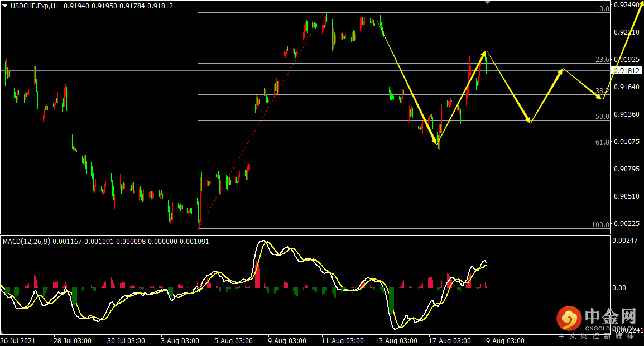Screen dimensions: 644x346
Task: Open the chart menu triangle beside USDCHF.Exp,H1
Action: click(x=5, y=6)
